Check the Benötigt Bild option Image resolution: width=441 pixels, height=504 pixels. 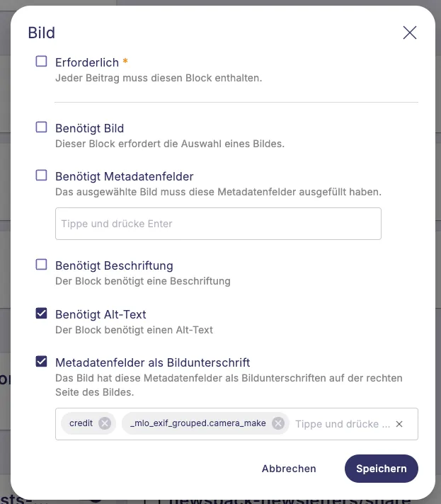click(41, 127)
